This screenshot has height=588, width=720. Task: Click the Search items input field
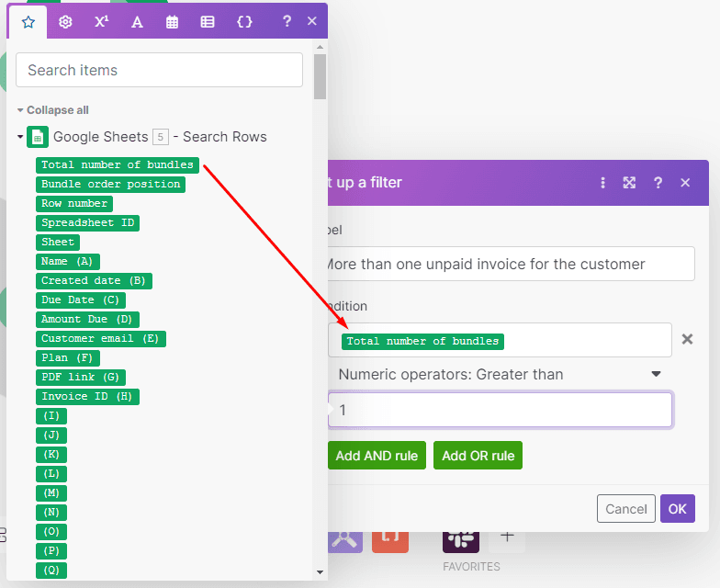coord(159,70)
